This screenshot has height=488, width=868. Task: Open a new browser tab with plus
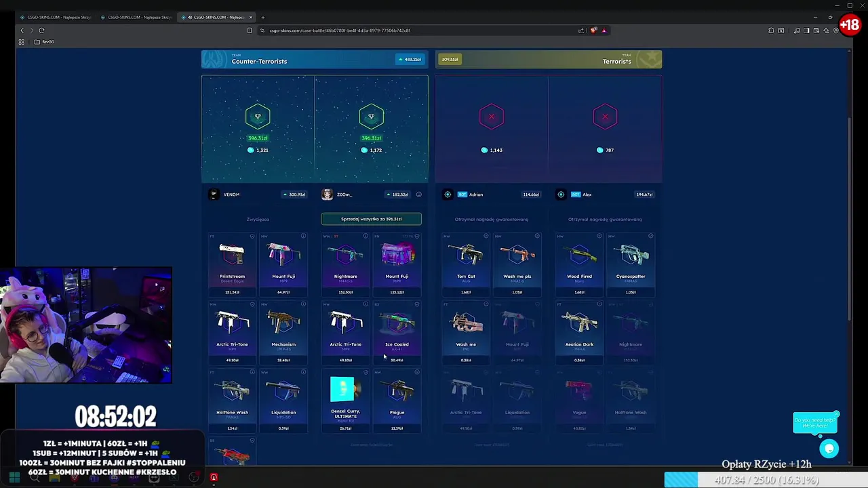[263, 17]
